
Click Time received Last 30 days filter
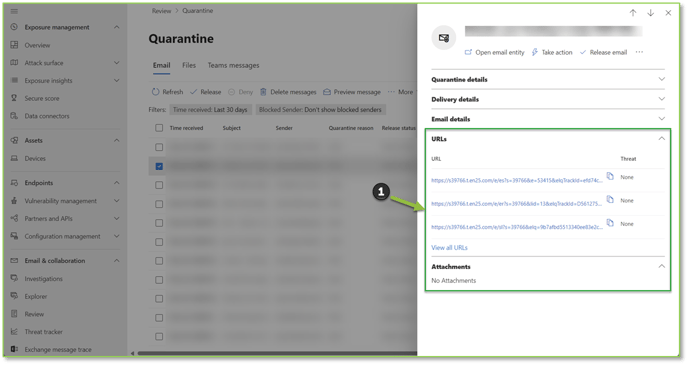(210, 110)
